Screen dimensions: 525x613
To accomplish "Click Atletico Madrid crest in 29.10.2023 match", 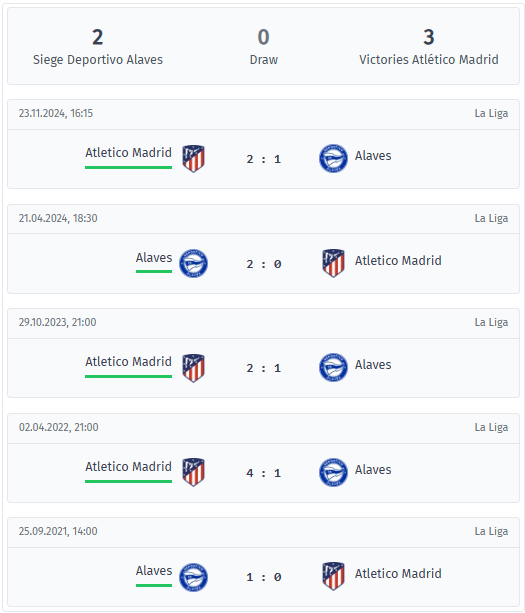I will click(194, 368).
